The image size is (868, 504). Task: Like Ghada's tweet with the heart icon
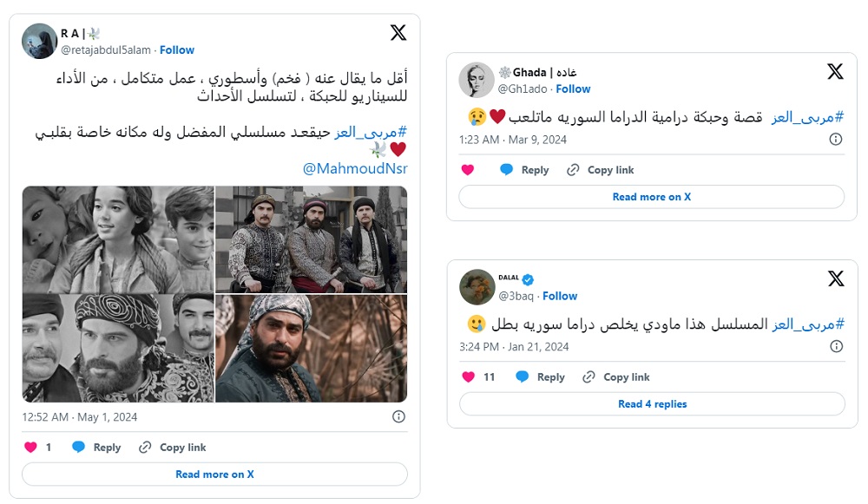468,170
